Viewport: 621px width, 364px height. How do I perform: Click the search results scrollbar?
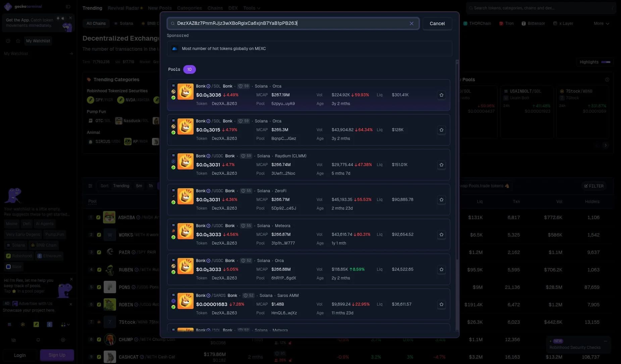click(x=457, y=161)
